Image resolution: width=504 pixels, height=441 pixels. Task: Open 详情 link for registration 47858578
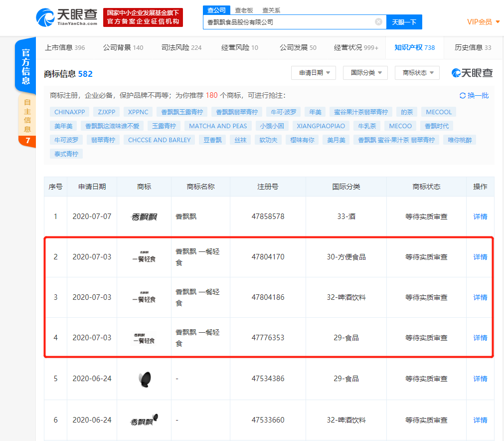point(480,217)
